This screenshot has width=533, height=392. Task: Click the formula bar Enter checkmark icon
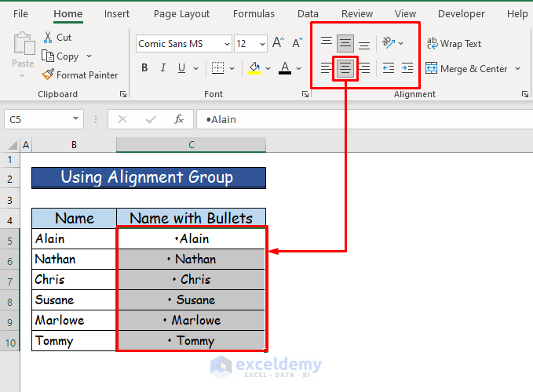[151, 119]
